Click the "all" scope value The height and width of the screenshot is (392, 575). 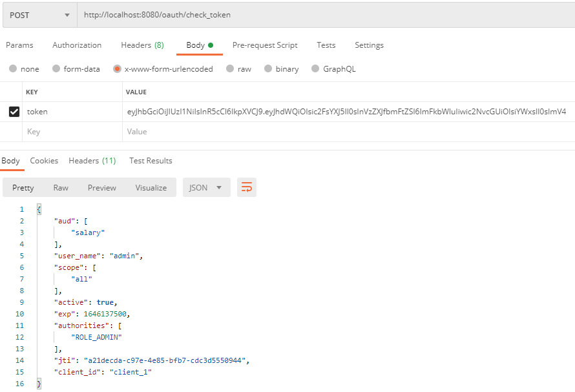81,279
